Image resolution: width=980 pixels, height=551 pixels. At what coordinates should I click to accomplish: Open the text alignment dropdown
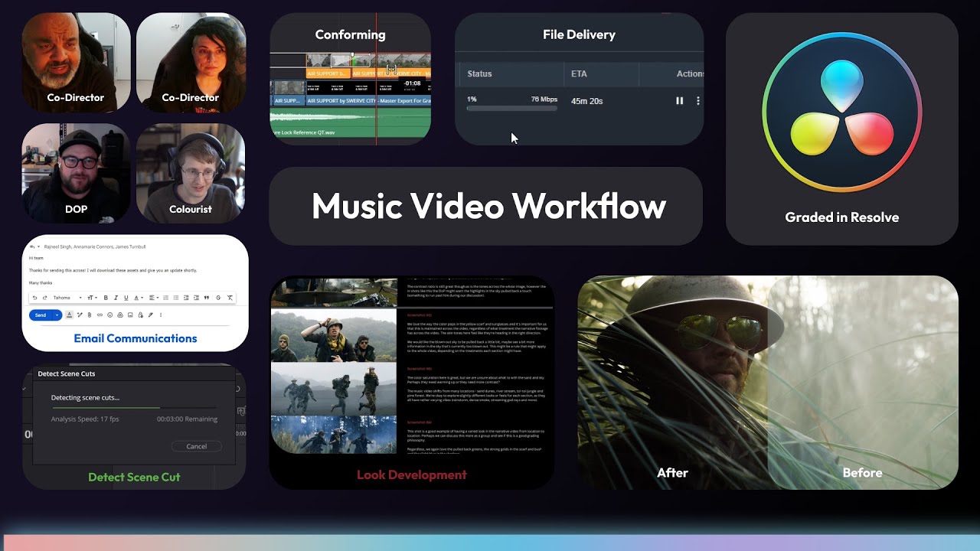pos(154,298)
